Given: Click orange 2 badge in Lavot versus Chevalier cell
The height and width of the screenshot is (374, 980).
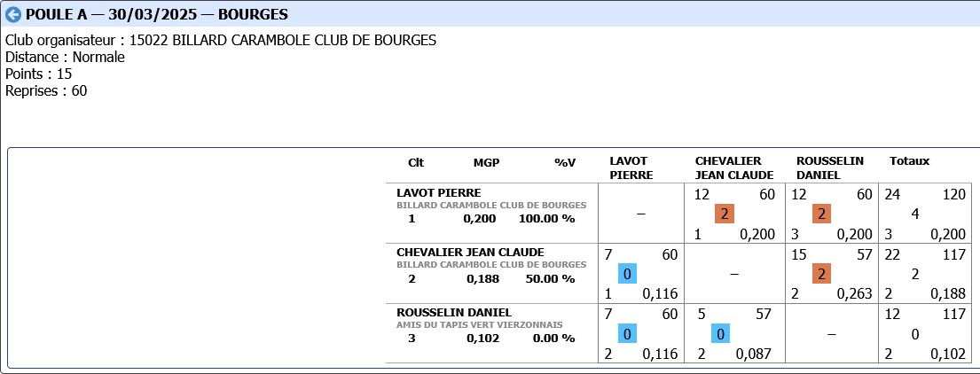Looking at the screenshot, I should click(725, 214).
